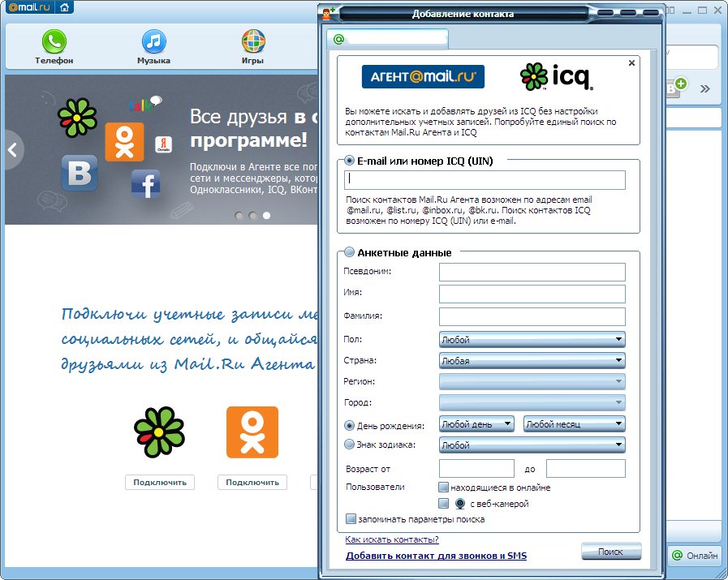Viewport: 728px width, 580px height.
Task: Open the Любой день dropdown
Action: point(477,424)
